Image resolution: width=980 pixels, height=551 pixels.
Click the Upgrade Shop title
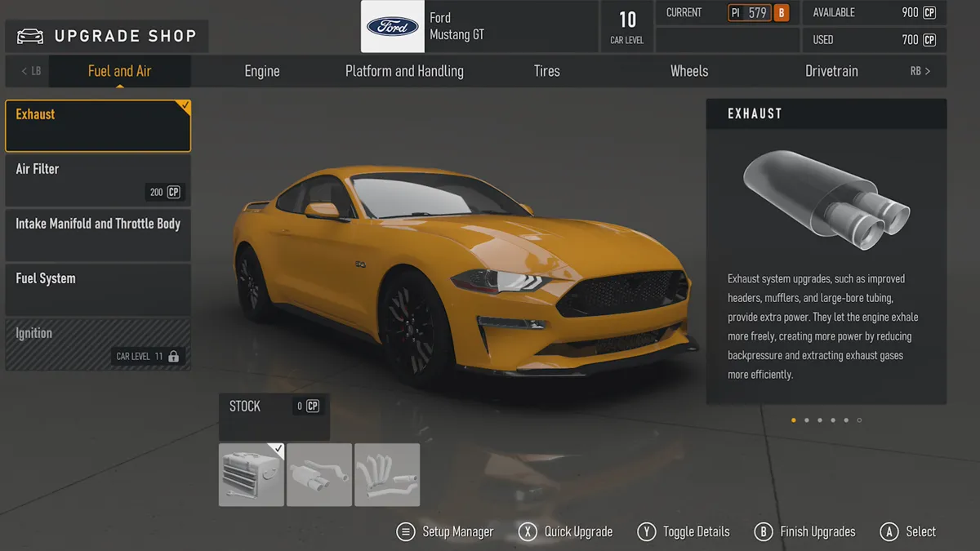coord(125,36)
